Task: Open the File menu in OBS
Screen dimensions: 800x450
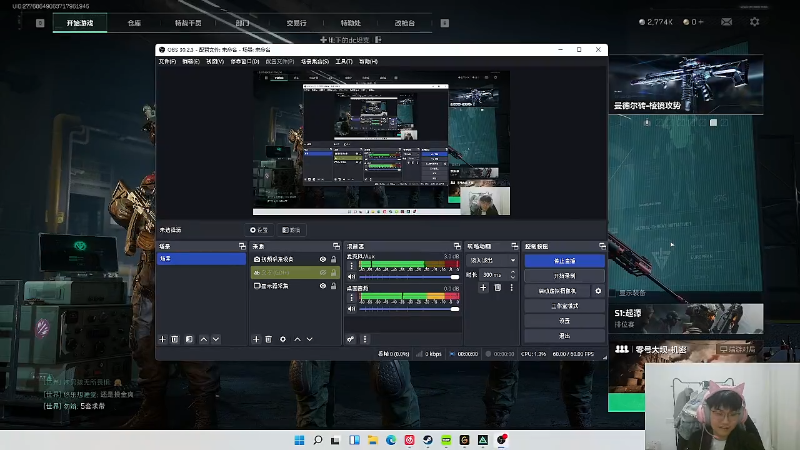Action: (167, 61)
